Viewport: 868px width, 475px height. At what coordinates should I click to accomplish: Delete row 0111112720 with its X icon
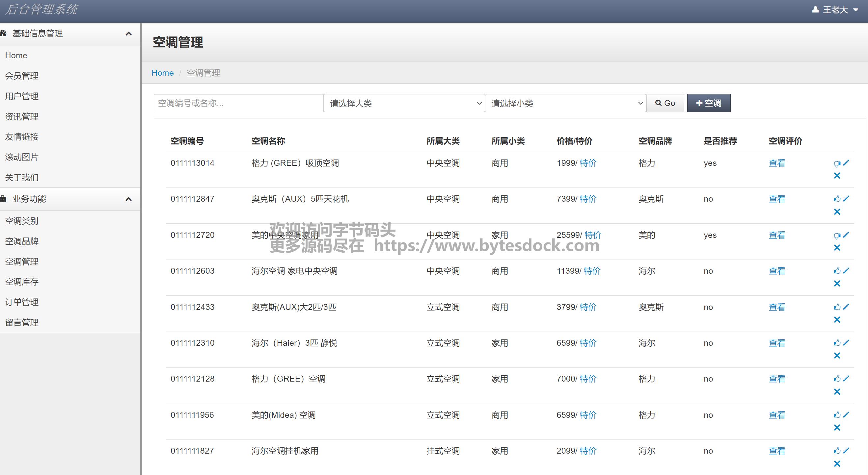click(x=837, y=248)
